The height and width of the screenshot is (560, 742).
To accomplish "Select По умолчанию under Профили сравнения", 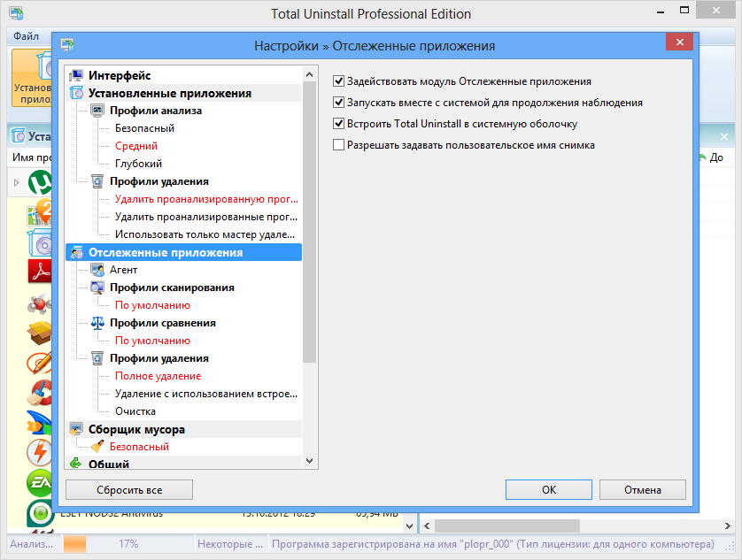I will [152, 341].
